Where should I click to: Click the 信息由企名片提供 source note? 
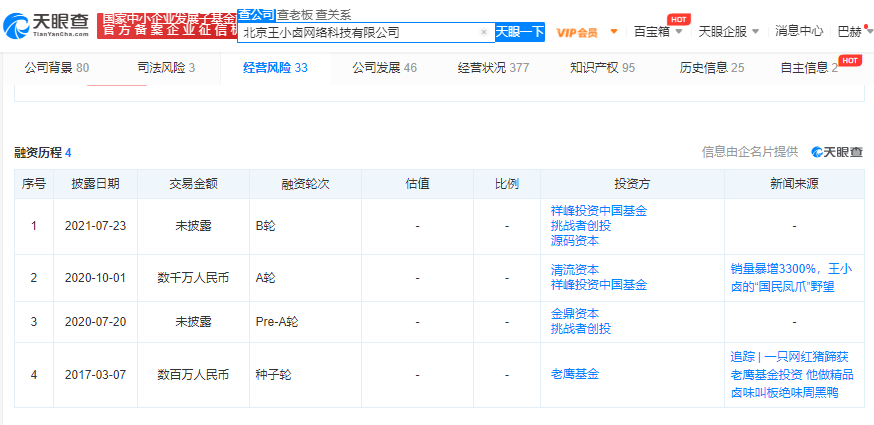(x=749, y=152)
